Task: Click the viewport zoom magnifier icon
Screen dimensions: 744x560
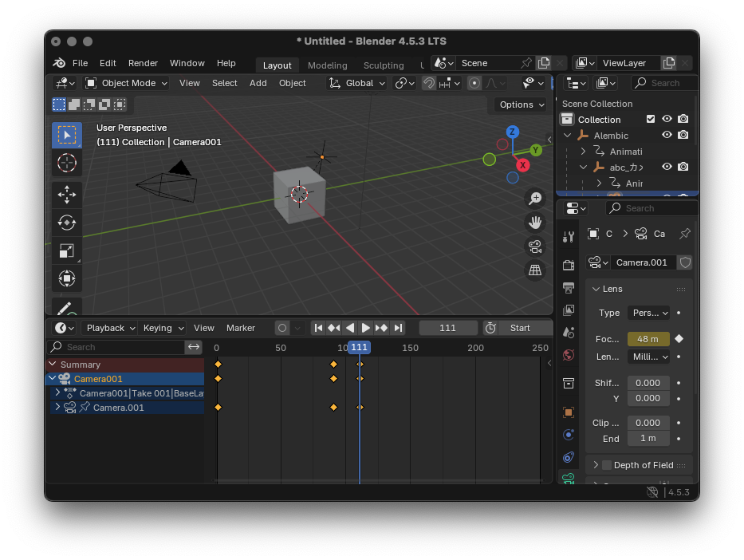Action: tap(535, 199)
